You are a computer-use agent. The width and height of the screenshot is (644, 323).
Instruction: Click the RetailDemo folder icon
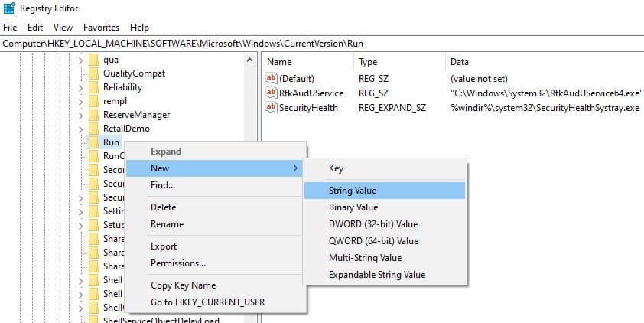click(x=93, y=129)
